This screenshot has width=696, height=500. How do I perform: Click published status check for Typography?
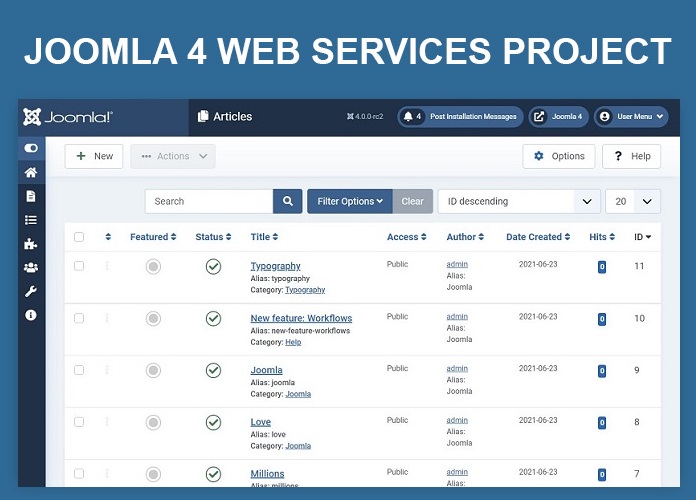point(214,266)
